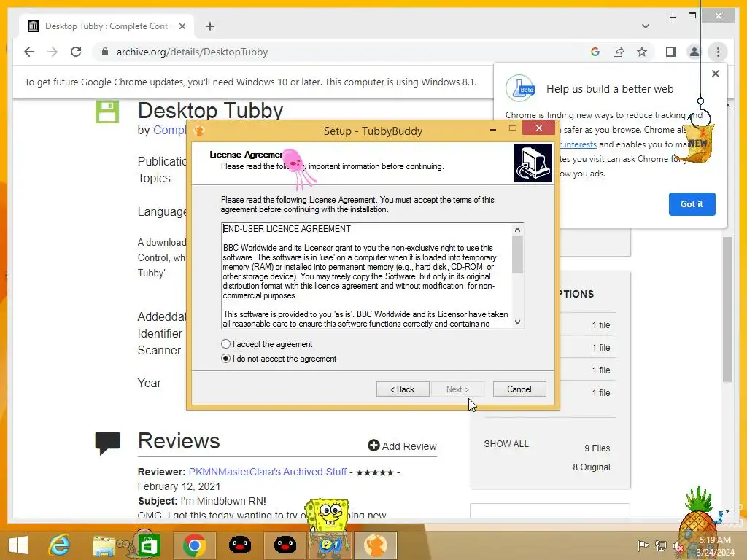Image resolution: width=747 pixels, height=560 pixels.
Task: Click the 8 Original text
Action: click(x=591, y=467)
